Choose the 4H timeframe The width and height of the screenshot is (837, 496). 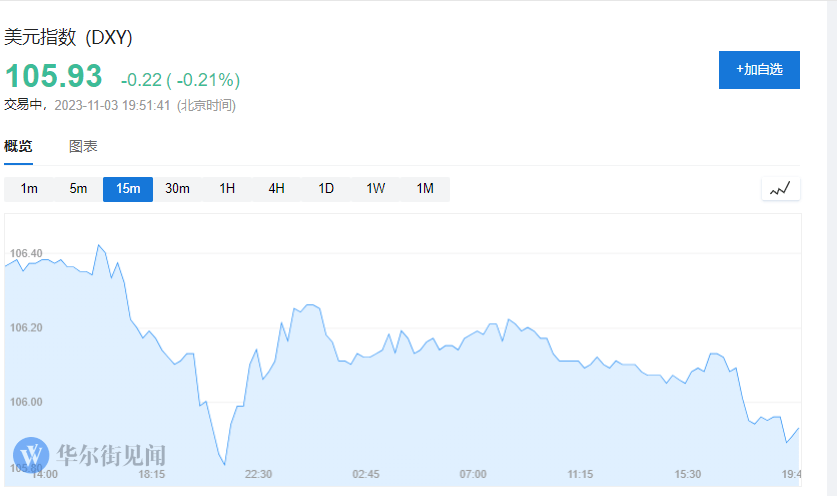[x=276, y=189]
